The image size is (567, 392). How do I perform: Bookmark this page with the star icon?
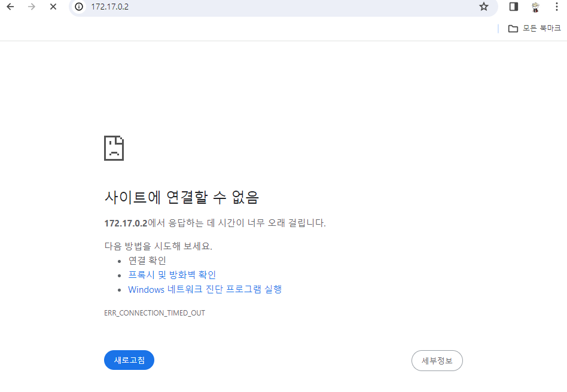pos(483,7)
